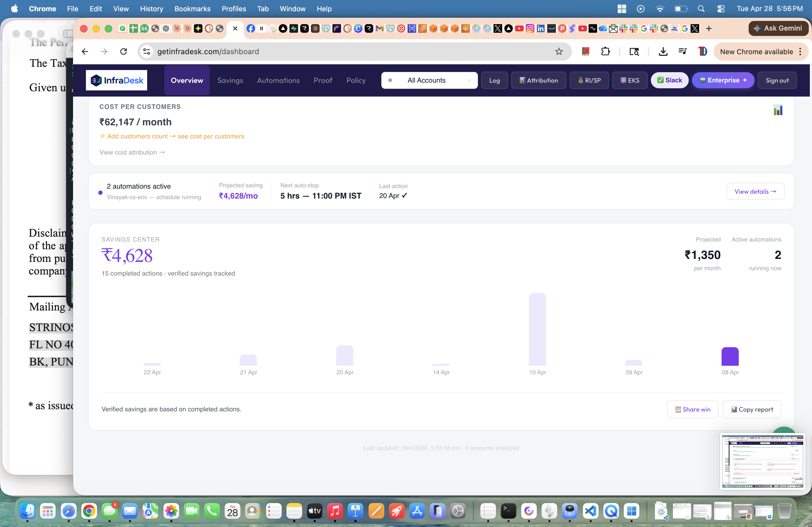Open Chrome extensions puzzle icon
812x527 pixels.
tap(605, 52)
